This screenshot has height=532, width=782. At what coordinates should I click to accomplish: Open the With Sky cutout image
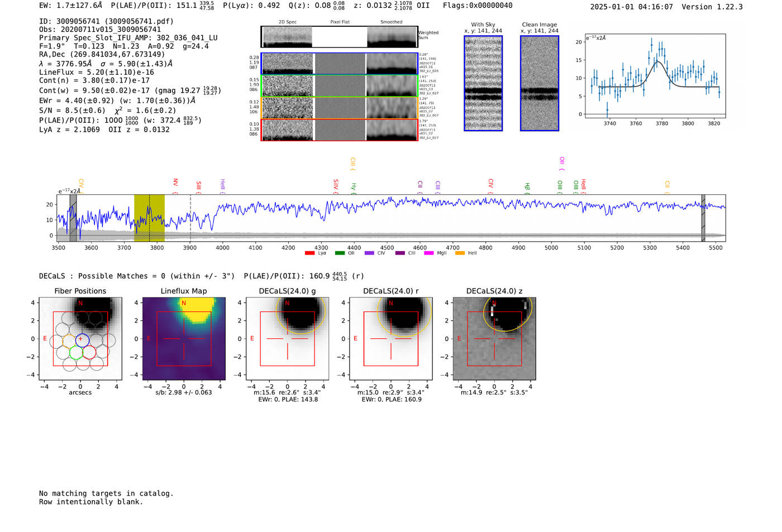483,83
